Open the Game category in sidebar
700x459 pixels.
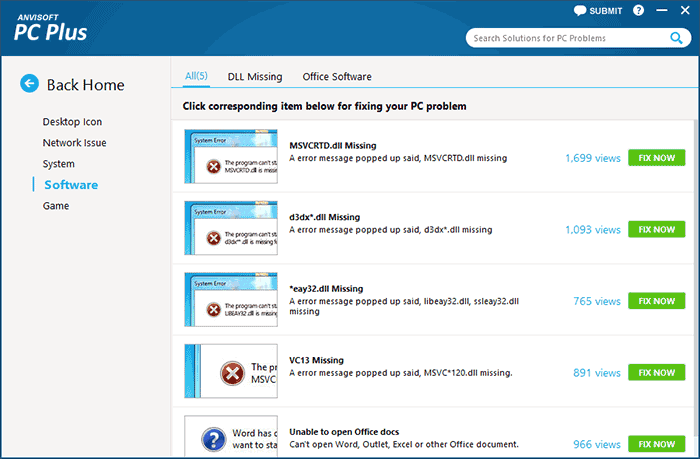pyautogui.click(x=56, y=206)
